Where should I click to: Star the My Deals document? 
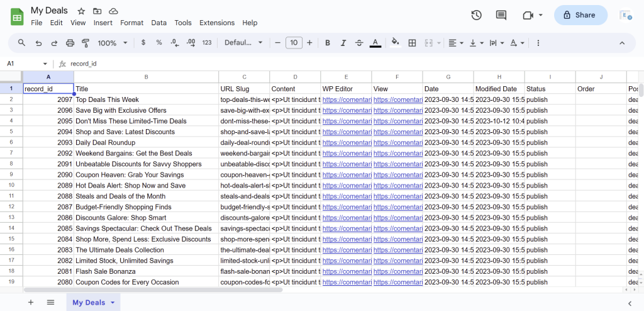click(x=81, y=11)
